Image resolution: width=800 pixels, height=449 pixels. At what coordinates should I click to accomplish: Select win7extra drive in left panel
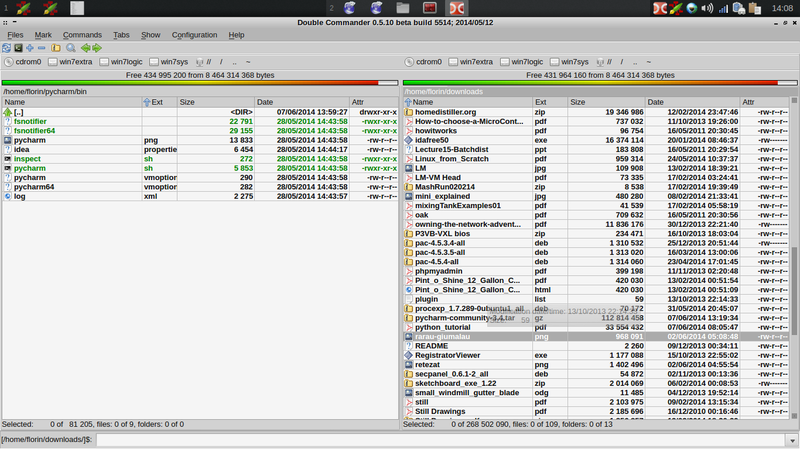click(x=70, y=62)
